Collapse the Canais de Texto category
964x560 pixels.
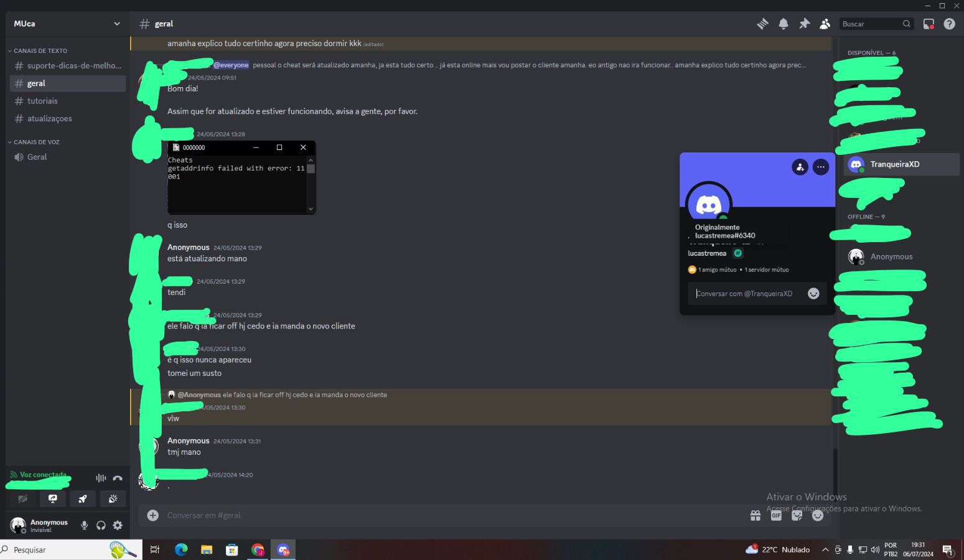[x=40, y=50]
